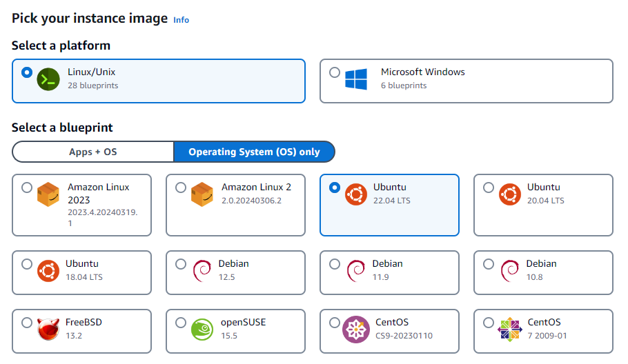Click the openSUSE chameleon logo
Screen dimensions: 628x364
click(x=202, y=330)
